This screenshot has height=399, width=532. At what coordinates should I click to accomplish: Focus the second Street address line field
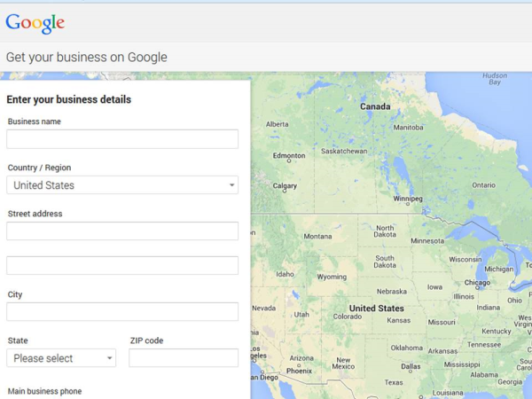[122, 265]
